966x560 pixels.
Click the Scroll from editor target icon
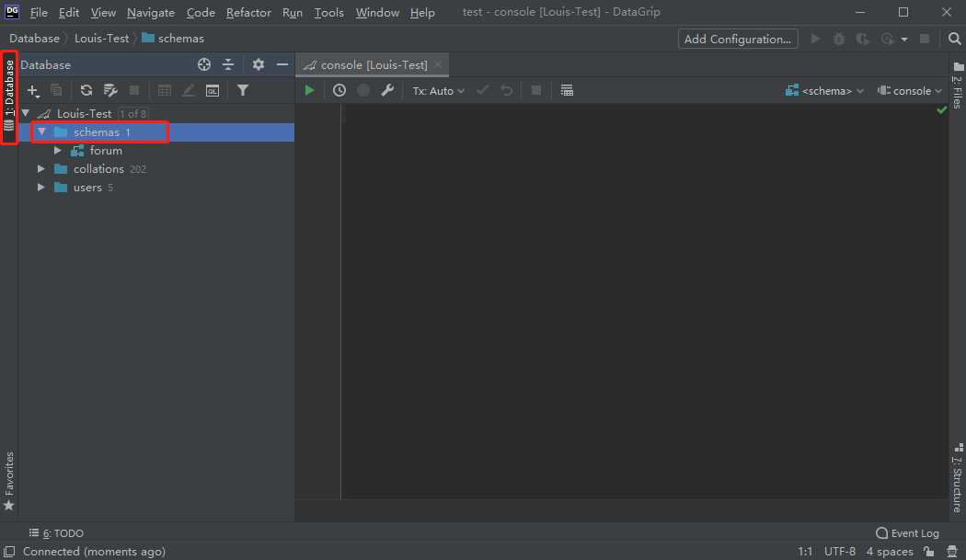point(204,64)
